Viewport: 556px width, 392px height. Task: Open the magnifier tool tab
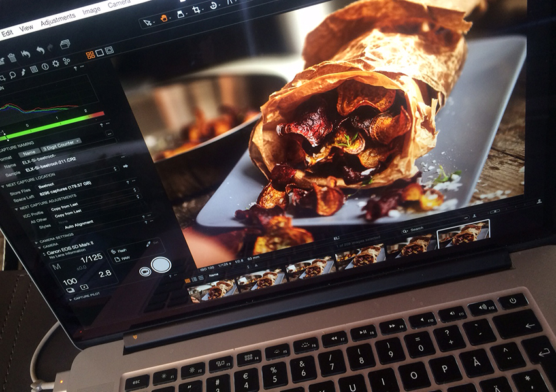[x=12, y=74]
